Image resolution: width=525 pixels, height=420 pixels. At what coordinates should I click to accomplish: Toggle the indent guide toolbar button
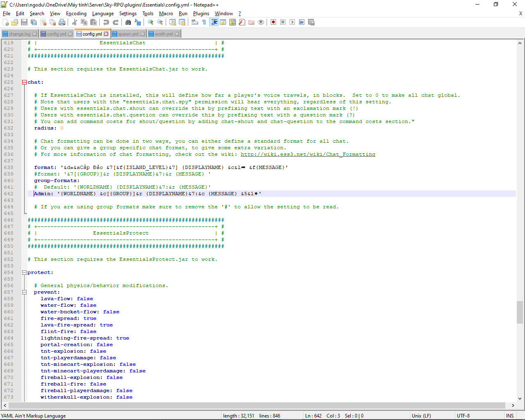(214, 22)
